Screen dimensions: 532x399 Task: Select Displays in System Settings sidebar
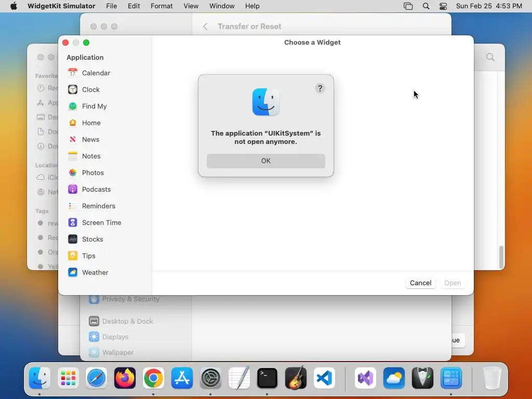[x=109, y=337]
